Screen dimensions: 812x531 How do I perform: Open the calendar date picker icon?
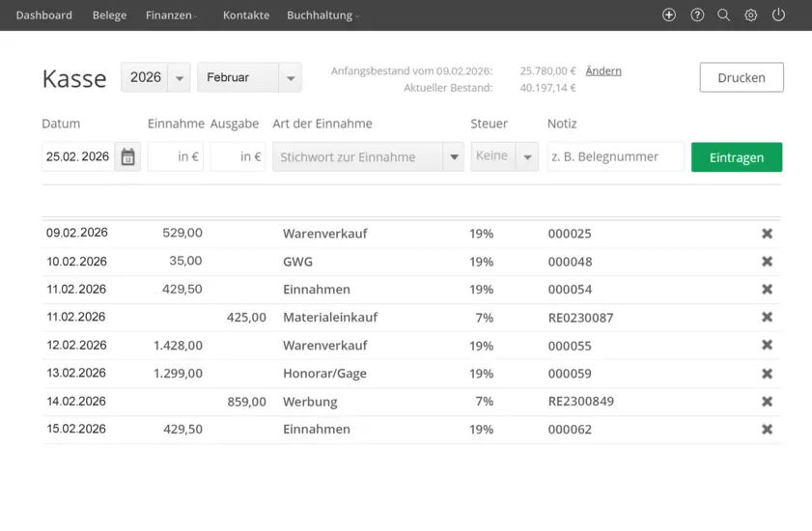click(x=127, y=157)
